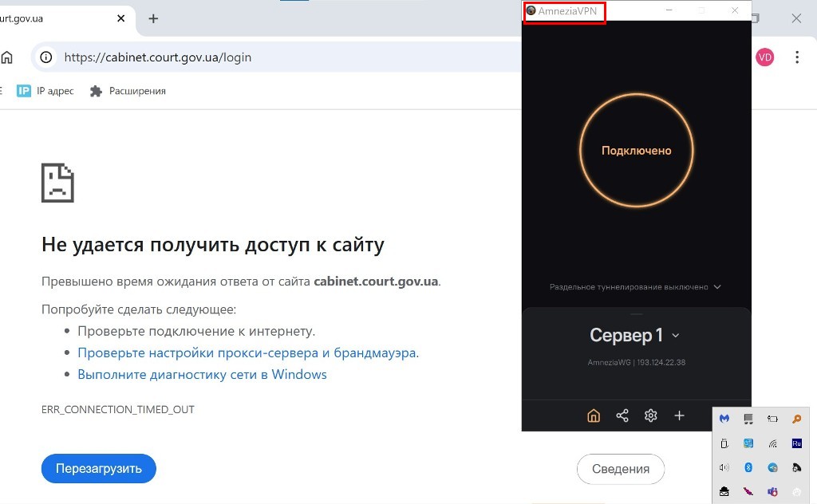The image size is (817, 504).
Task: Open the Выполните диагностику сети в Windows link
Action: pos(202,374)
